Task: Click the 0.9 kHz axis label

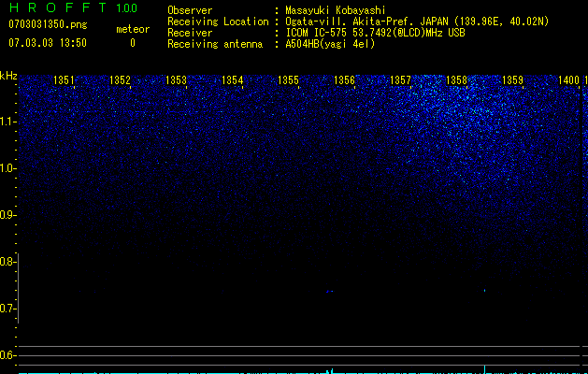Action: [8, 215]
